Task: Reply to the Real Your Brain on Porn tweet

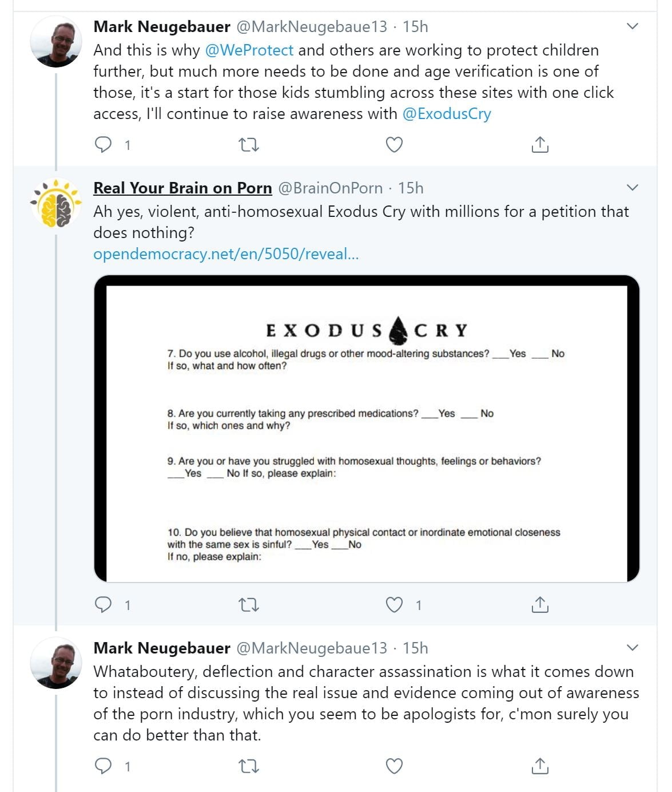Action: (103, 604)
